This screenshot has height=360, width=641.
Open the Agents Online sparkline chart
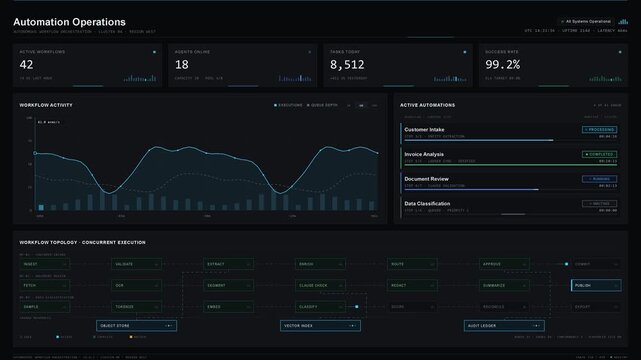click(x=295, y=78)
